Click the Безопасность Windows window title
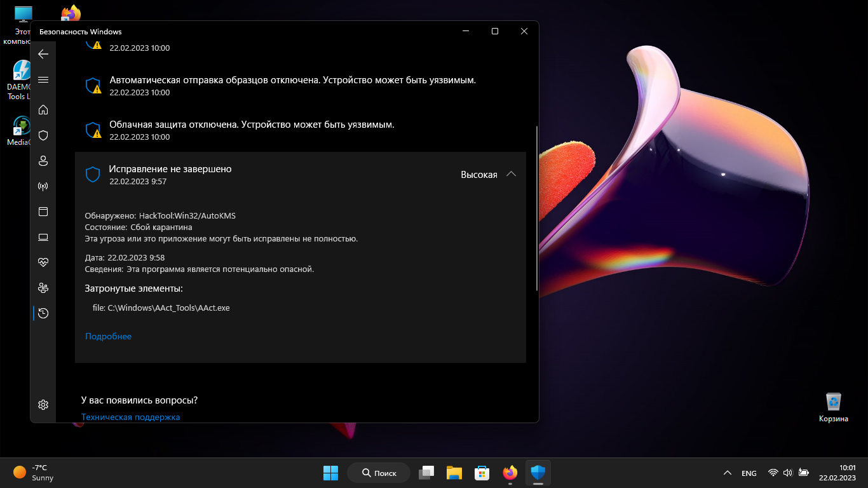Screen dimensions: 868x488 (x=81, y=32)
